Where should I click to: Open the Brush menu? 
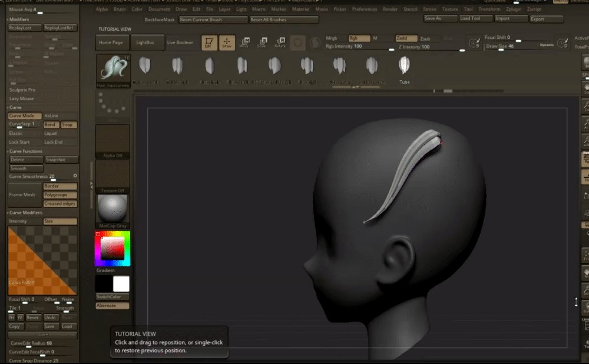(x=120, y=9)
